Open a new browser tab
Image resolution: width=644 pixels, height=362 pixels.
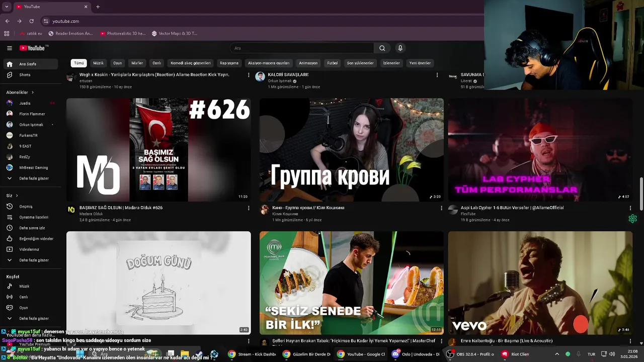point(98,7)
